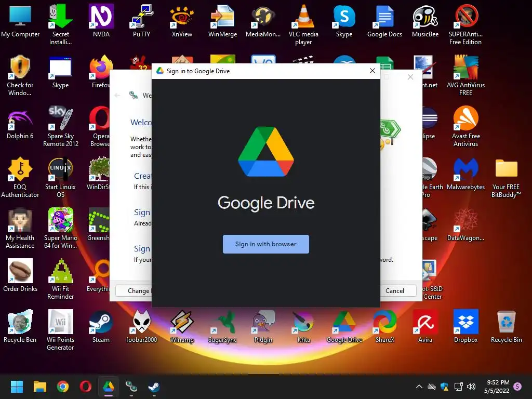Open My Health Assistance desktop icon
The image size is (532, 399).
tap(20, 228)
